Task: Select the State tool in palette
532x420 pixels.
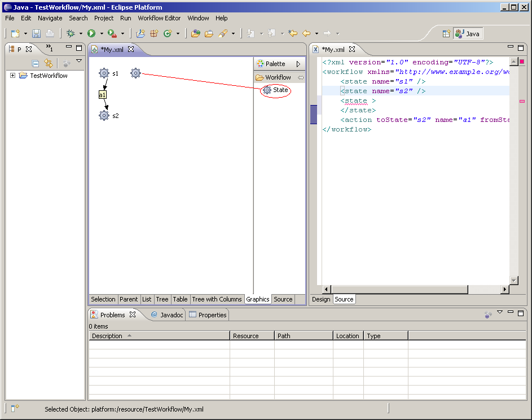Action: coord(275,90)
